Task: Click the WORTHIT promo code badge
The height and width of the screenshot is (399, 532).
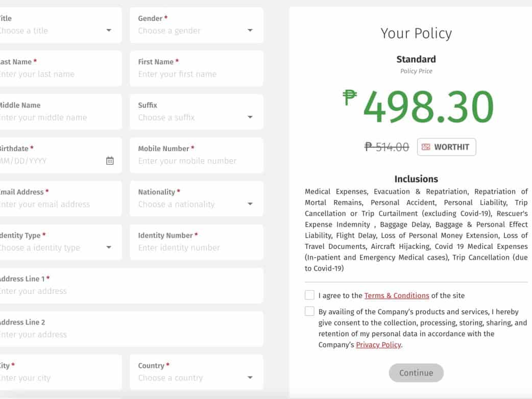Action: click(446, 147)
